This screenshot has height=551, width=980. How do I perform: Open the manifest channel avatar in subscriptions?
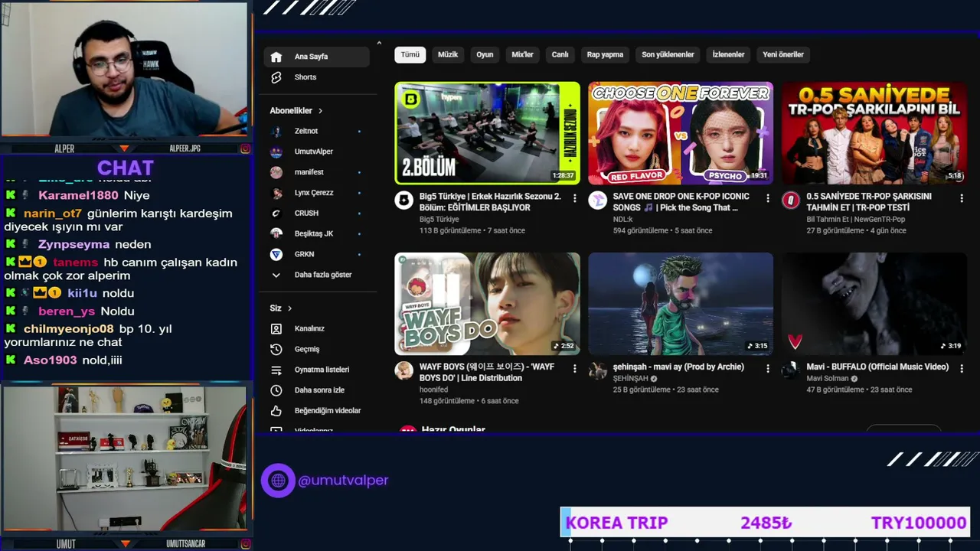(x=276, y=173)
